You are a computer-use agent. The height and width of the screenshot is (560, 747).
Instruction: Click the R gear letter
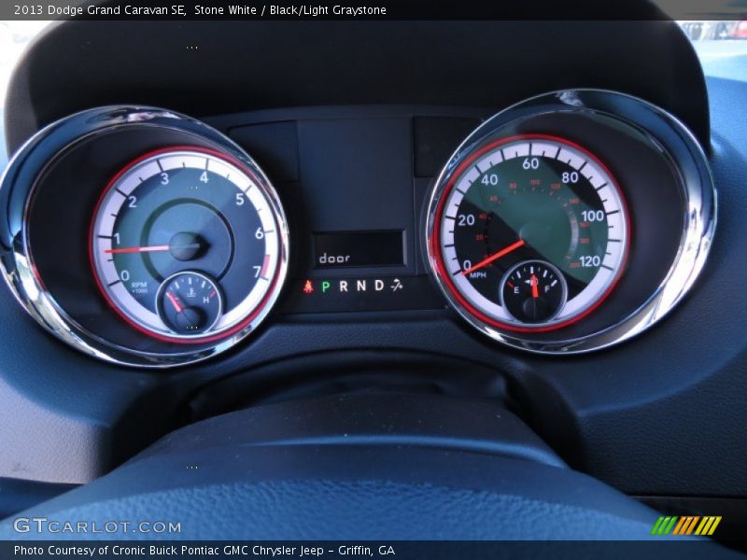coord(344,286)
